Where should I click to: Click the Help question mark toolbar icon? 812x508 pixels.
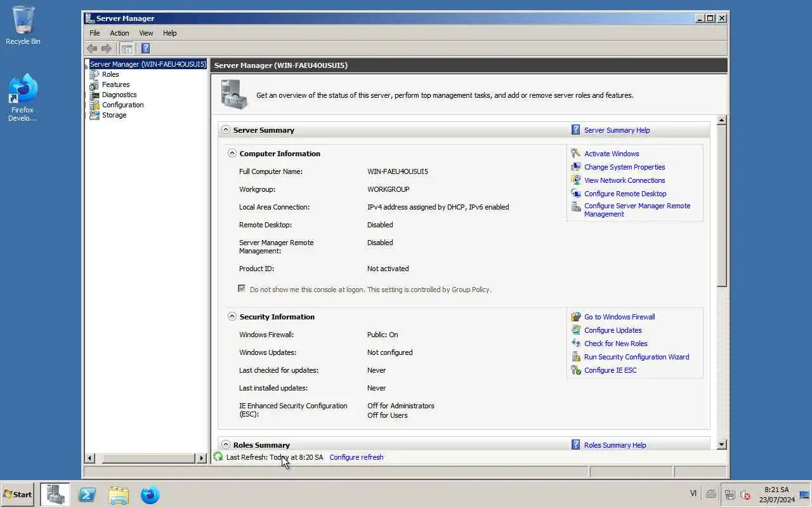[145, 48]
